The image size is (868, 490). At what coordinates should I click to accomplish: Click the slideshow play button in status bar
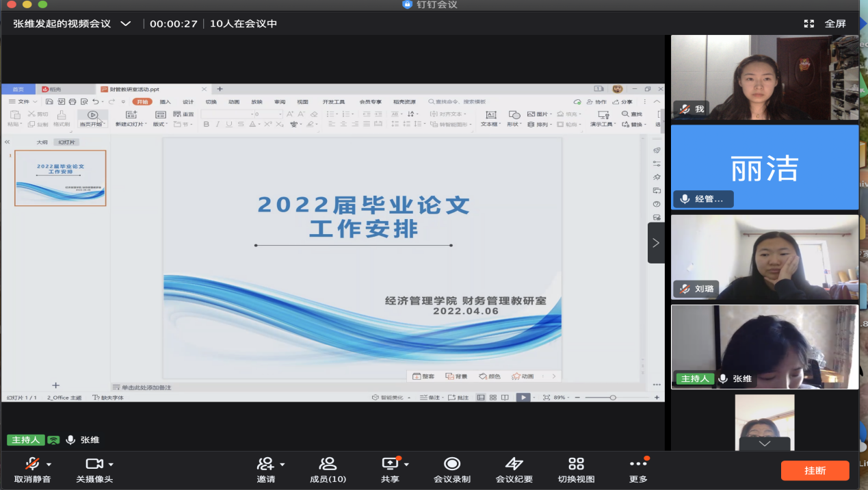tap(522, 397)
